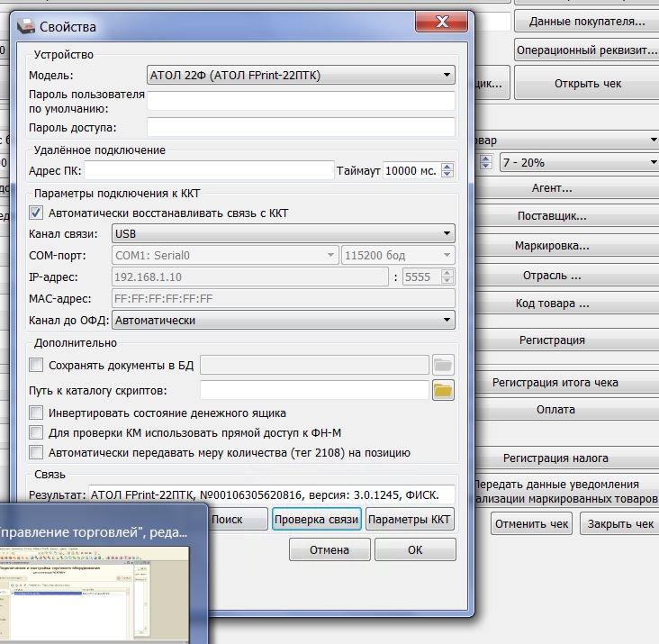Toggle Инвертировать состояние денежного ящика checkbox
659x644 pixels.
[36, 413]
